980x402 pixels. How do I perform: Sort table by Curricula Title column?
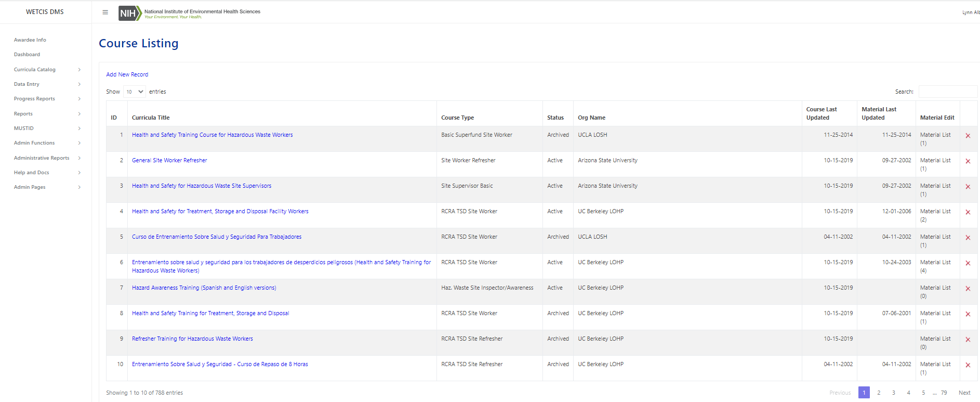151,118
